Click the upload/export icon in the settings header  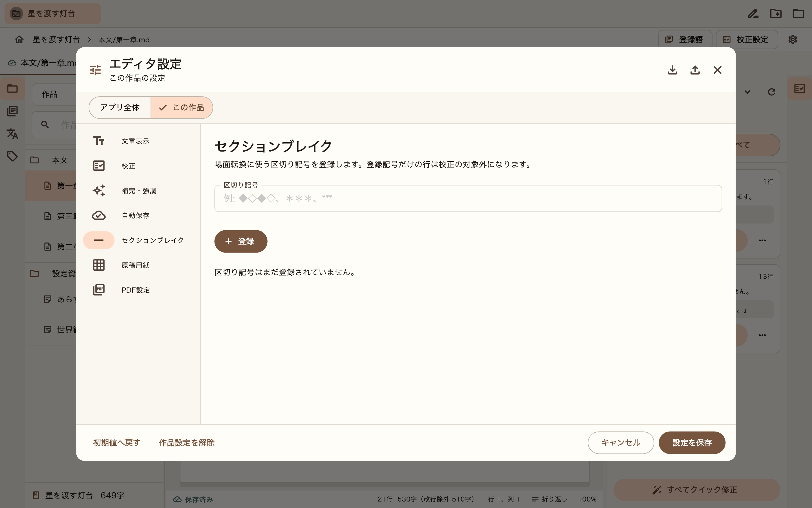tap(695, 70)
